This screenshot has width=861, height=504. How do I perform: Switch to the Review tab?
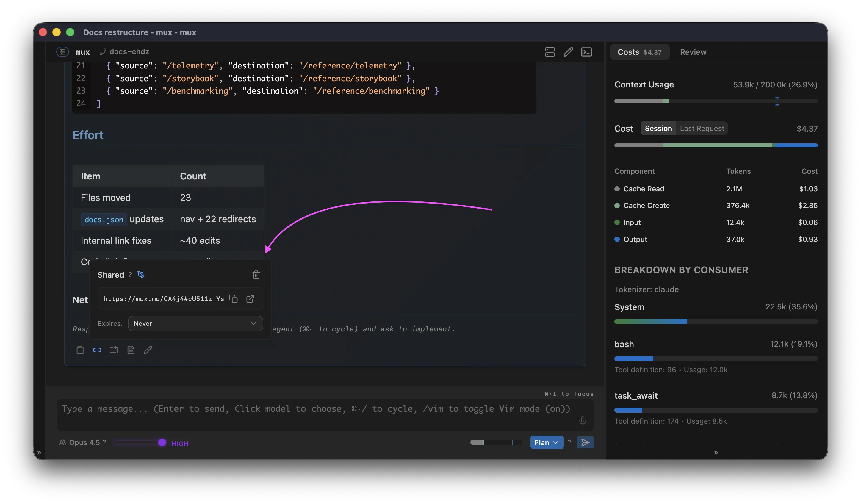click(x=693, y=52)
